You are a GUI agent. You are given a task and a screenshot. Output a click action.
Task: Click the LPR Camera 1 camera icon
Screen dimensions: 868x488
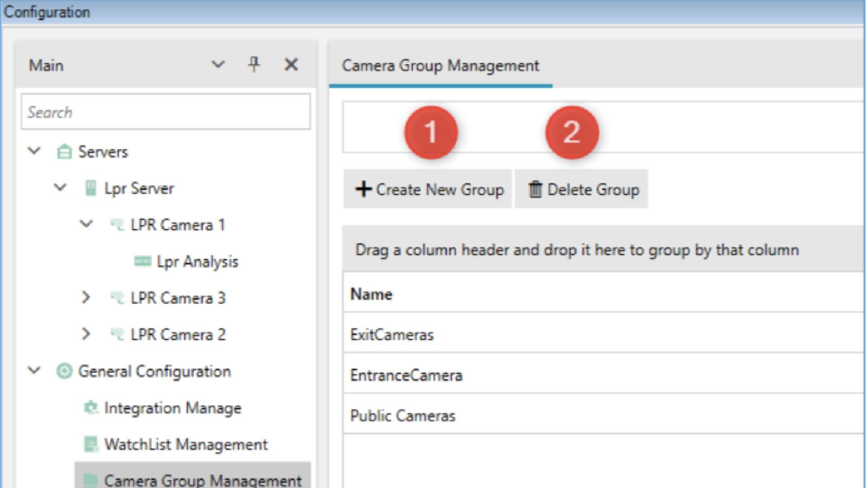tap(117, 225)
